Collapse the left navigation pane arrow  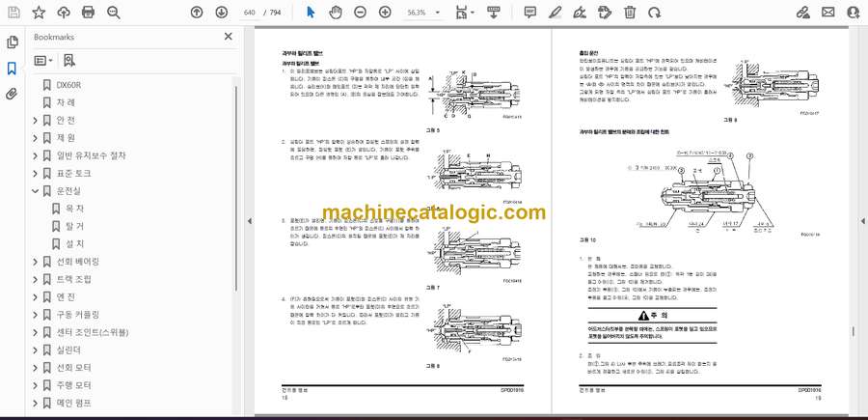pyautogui.click(x=249, y=221)
